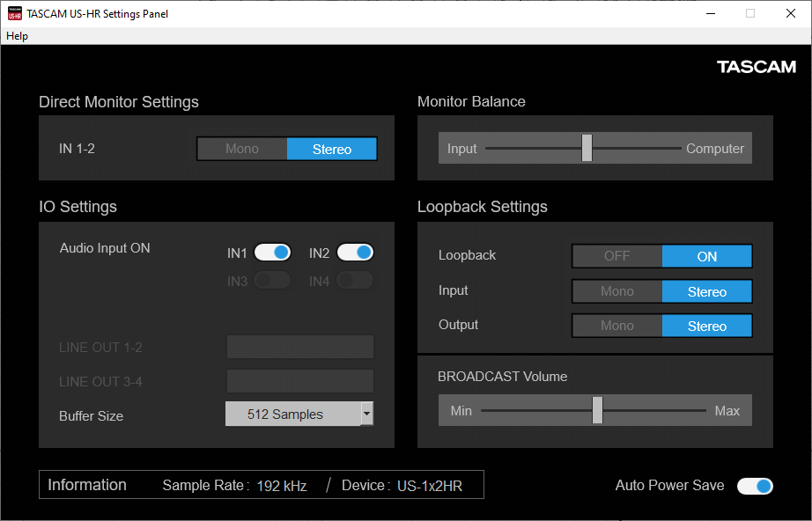Set Loopback Input to Stereo

(707, 291)
